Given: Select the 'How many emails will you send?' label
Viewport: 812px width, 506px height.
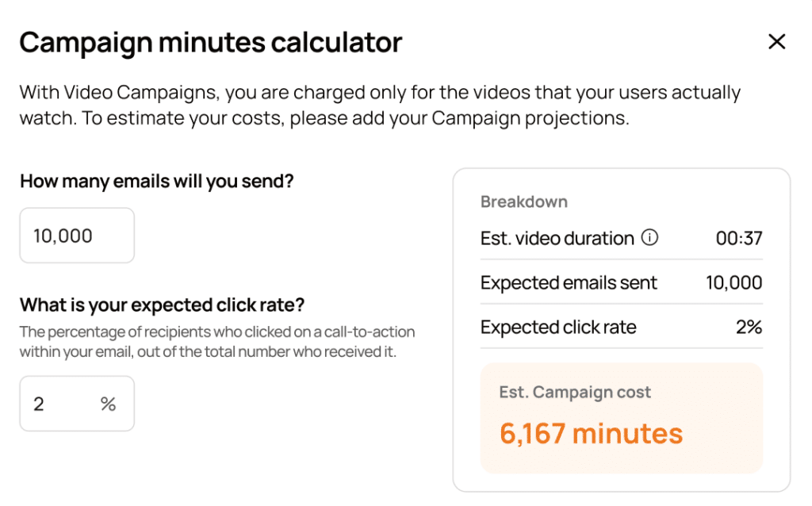Looking at the screenshot, I should 156,182.
